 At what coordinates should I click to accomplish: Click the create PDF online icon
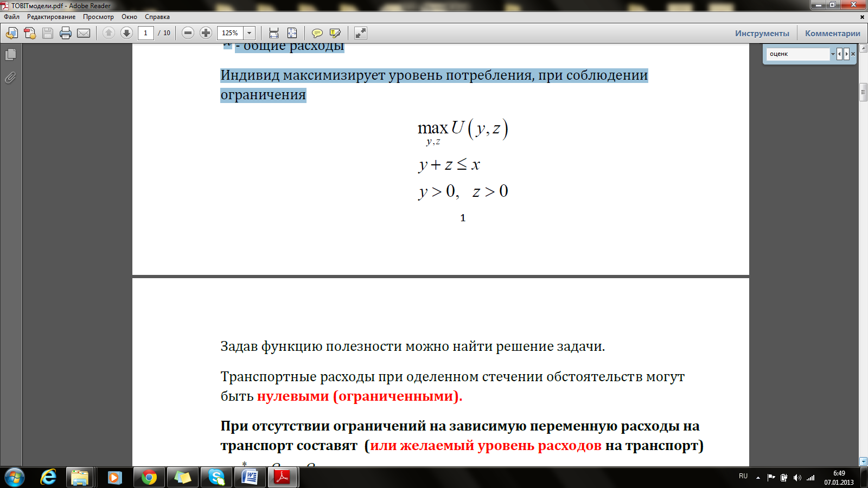pos(12,33)
